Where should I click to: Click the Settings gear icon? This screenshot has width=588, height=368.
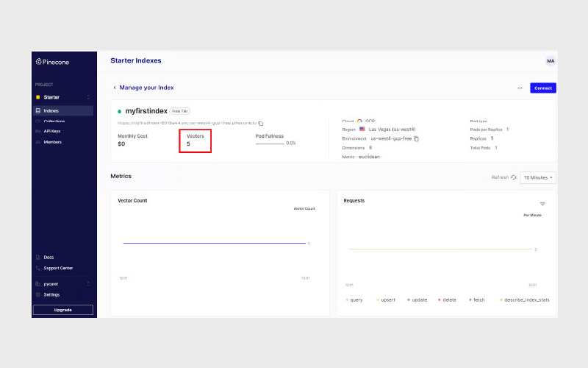point(38,295)
